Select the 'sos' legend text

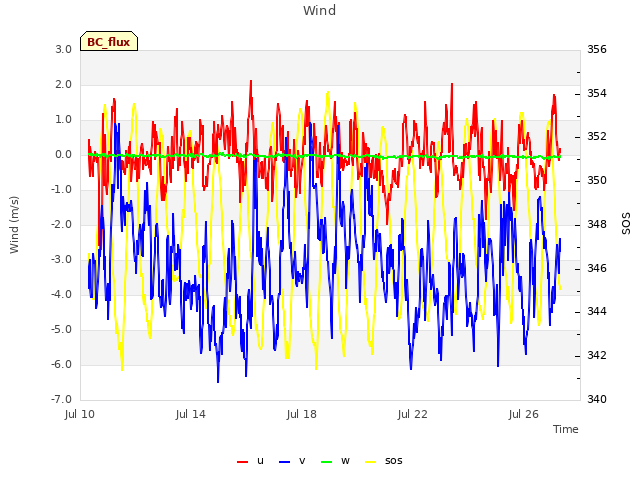point(393,461)
